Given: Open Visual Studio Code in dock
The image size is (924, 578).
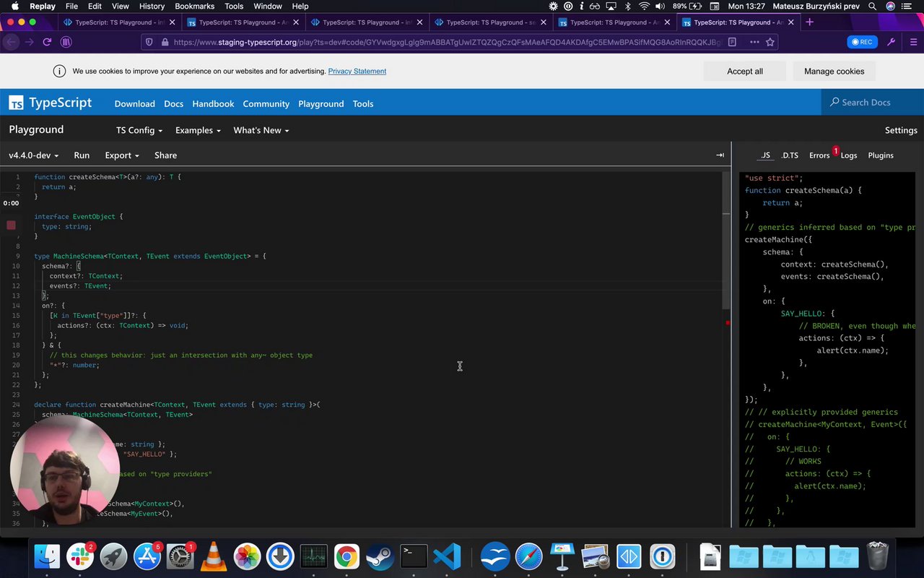Looking at the screenshot, I should coord(447,556).
